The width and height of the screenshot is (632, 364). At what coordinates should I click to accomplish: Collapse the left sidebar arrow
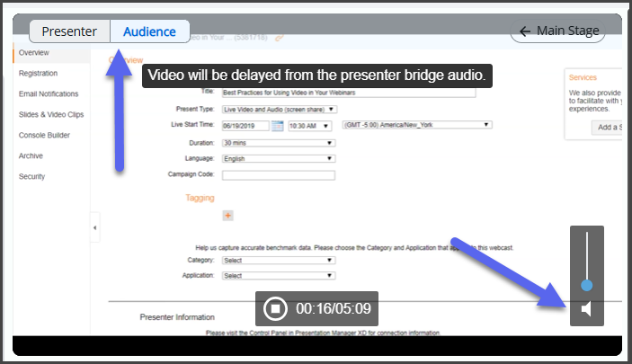pyautogui.click(x=94, y=227)
